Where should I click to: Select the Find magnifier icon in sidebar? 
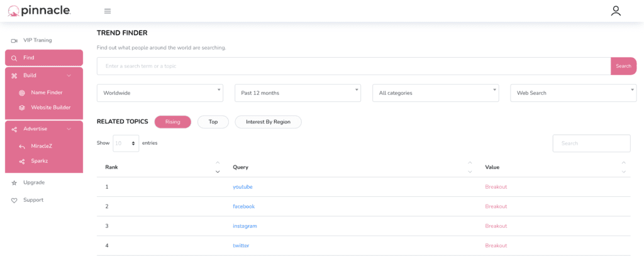coord(14,58)
